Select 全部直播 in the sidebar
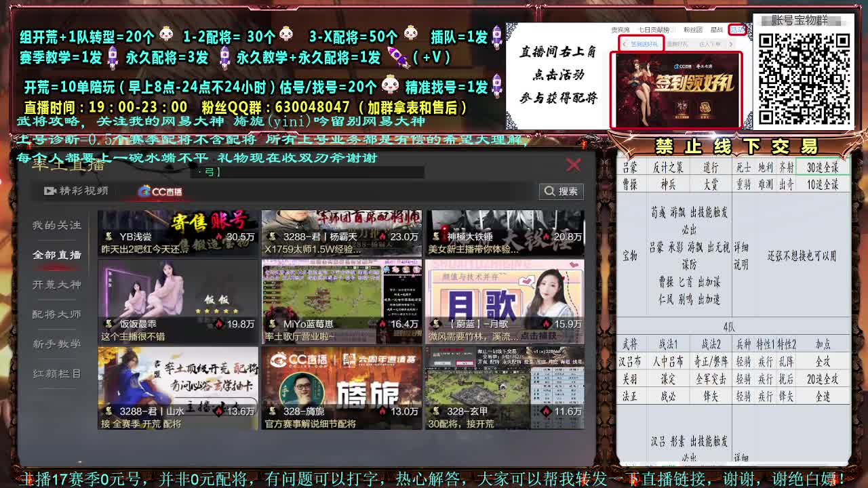 click(x=57, y=255)
